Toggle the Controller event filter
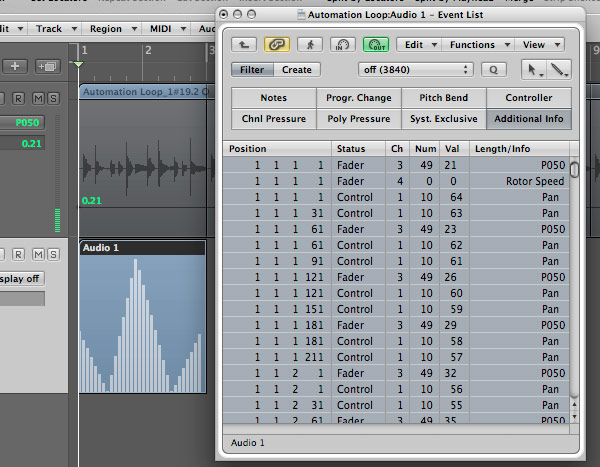This screenshot has width=600, height=467. [529, 98]
